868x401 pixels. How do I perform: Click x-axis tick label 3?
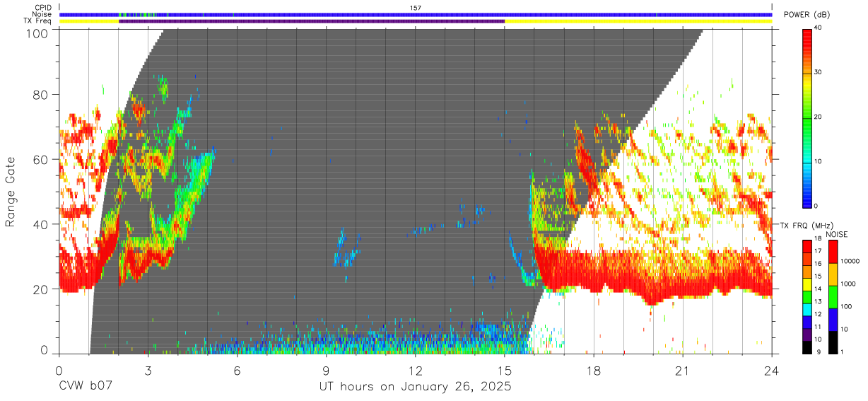[x=148, y=371]
